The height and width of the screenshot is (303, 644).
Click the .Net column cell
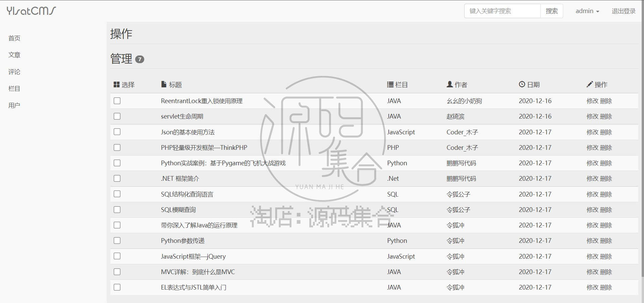click(393, 179)
